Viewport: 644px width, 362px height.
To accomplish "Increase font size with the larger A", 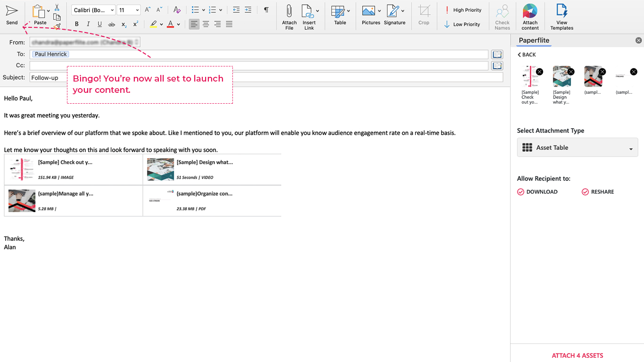I will point(148,10).
